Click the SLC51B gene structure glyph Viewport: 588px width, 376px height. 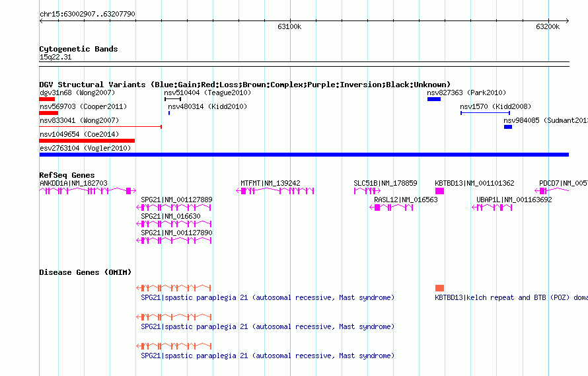367,191
